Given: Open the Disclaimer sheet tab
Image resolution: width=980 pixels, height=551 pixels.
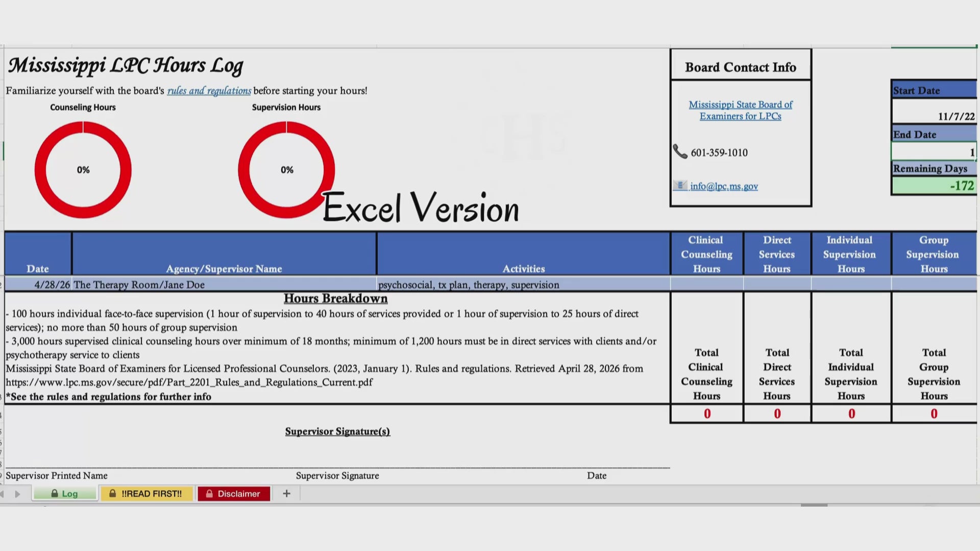Looking at the screenshot, I should tap(233, 493).
